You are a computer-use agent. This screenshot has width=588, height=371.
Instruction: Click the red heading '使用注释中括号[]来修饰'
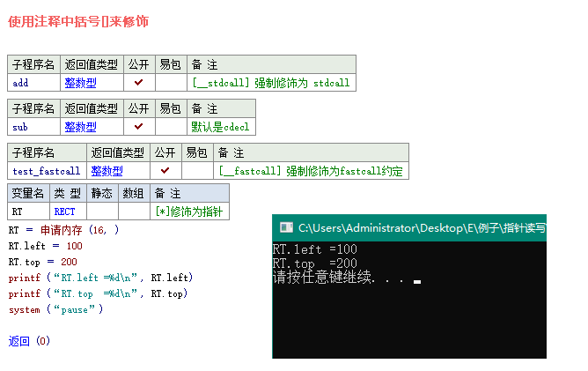pos(78,21)
